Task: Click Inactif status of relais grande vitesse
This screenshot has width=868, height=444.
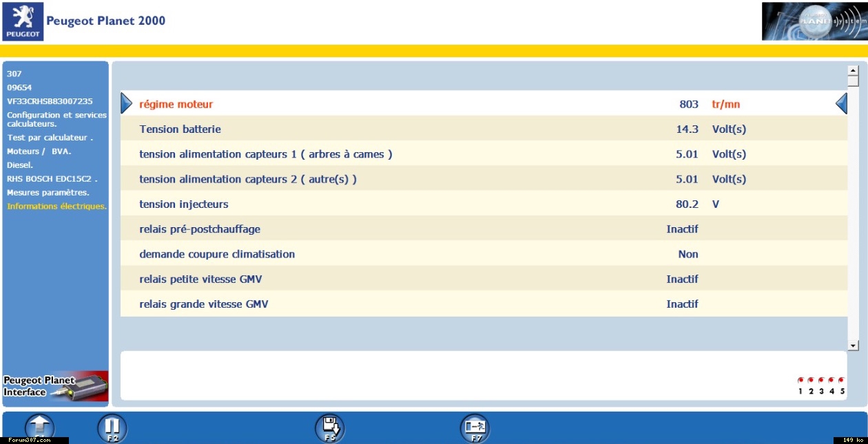Action: pyautogui.click(x=683, y=304)
